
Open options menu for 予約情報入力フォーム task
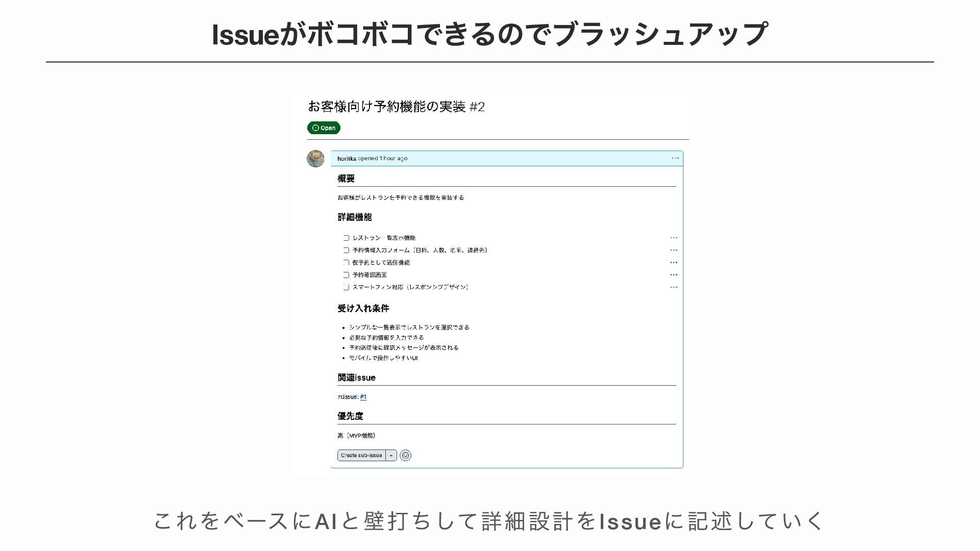[x=673, y=250]
